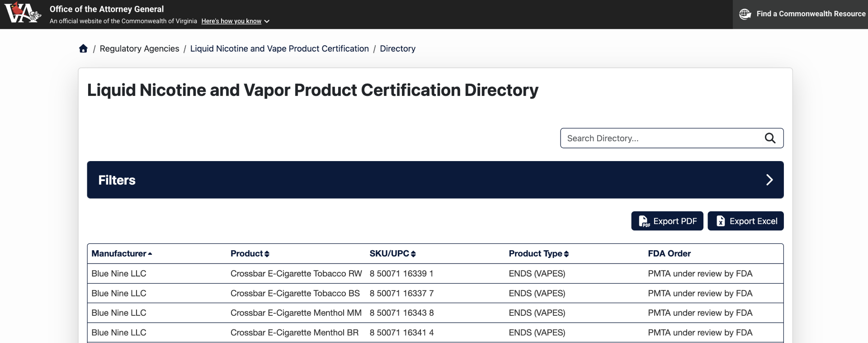Screen dimensions: 868x343
Task: Click the FDA Order column header
Action: 669,253
